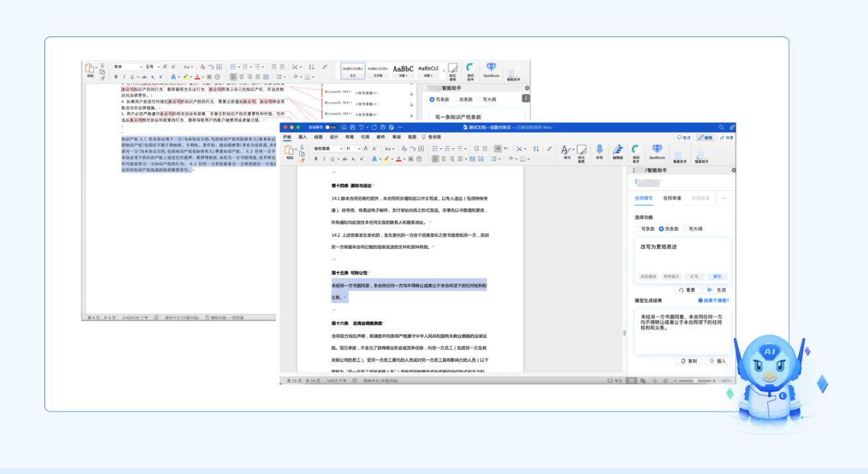Open the 审阅 ribbon tab
This screenshot has width=868, height=474.
pos(396,137)
